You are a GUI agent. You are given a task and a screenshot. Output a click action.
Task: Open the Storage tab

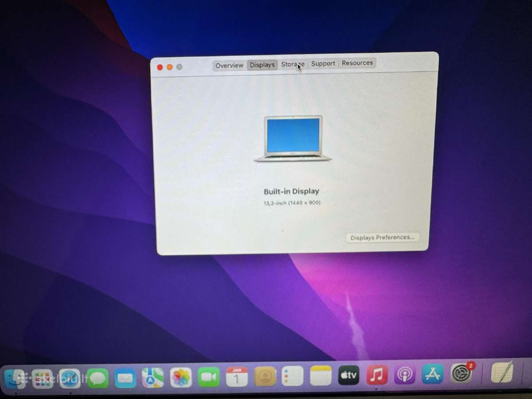(x=293, y=64)
